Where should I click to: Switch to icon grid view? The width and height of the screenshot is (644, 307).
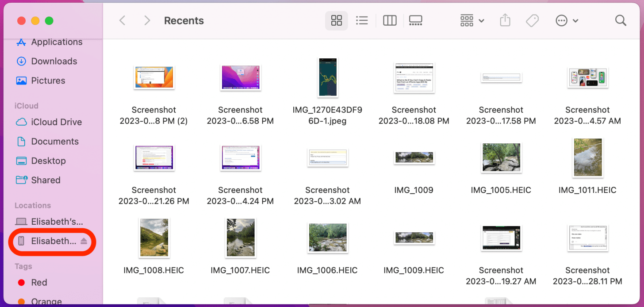coord(337,20)
